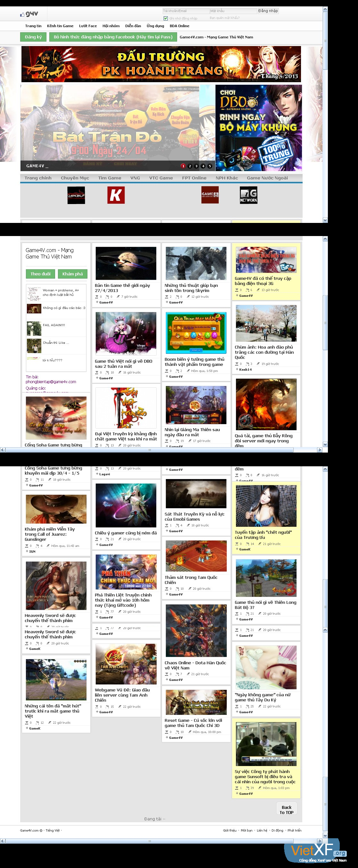Select the 'NPH Khác' tab
Screen dimensions: 358x868
(227, 178)
